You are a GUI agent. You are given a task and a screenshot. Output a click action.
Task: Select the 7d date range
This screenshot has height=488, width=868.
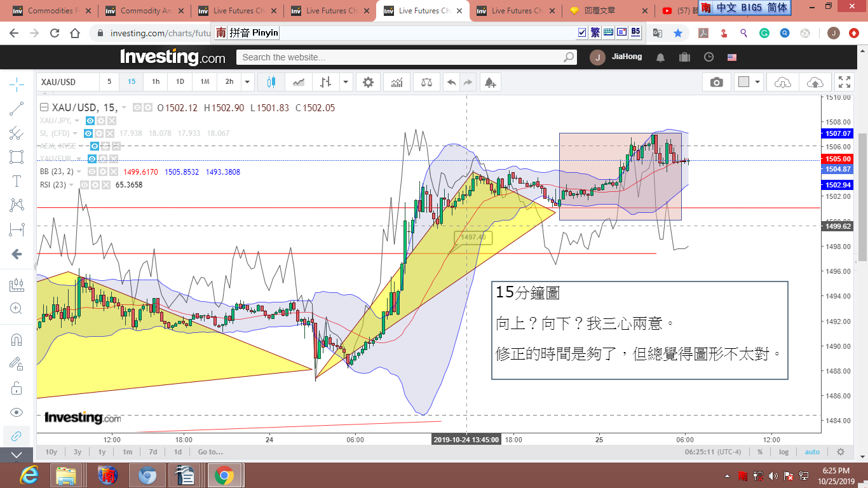(153, 452)
